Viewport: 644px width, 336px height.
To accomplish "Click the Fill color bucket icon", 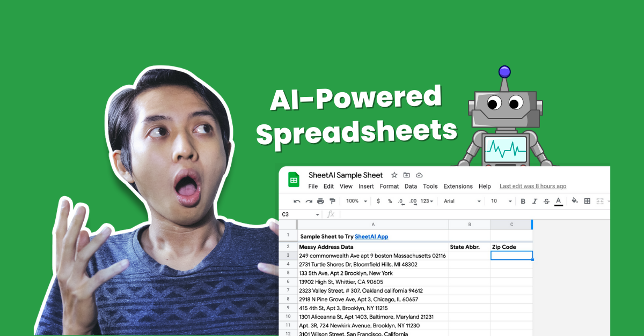I will 574,201.
